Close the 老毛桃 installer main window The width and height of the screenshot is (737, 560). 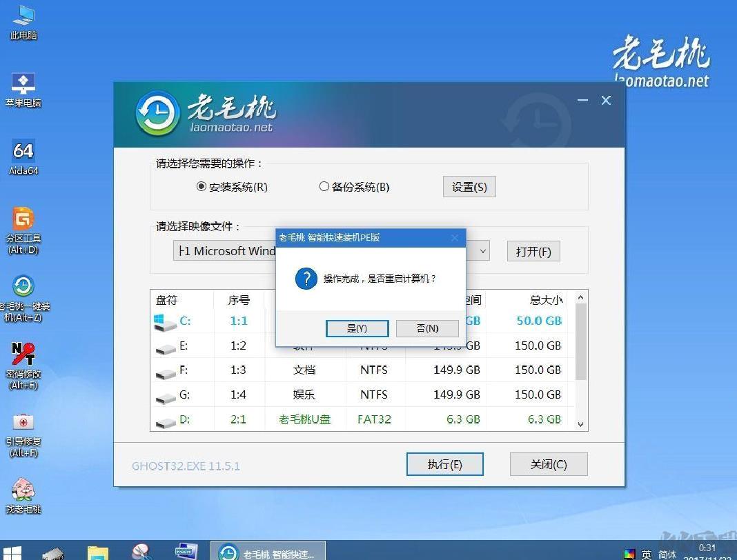[x=607, y=100]
